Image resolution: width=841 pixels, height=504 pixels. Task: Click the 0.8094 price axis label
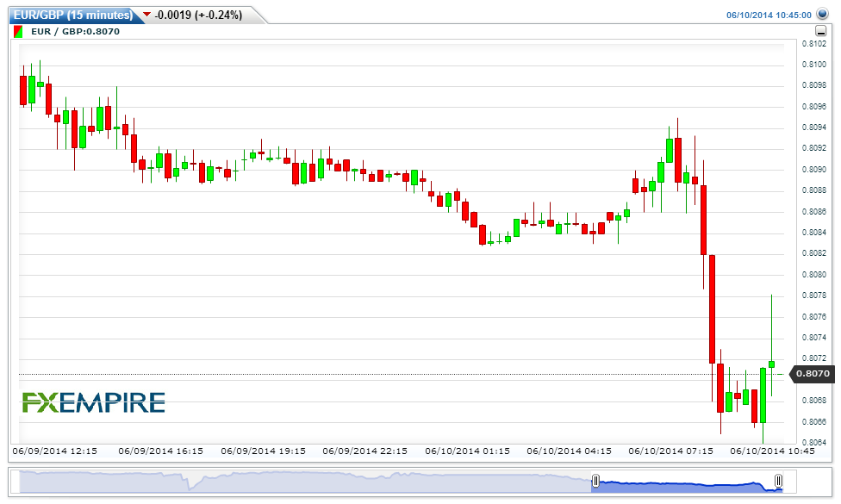click(813, 128)
